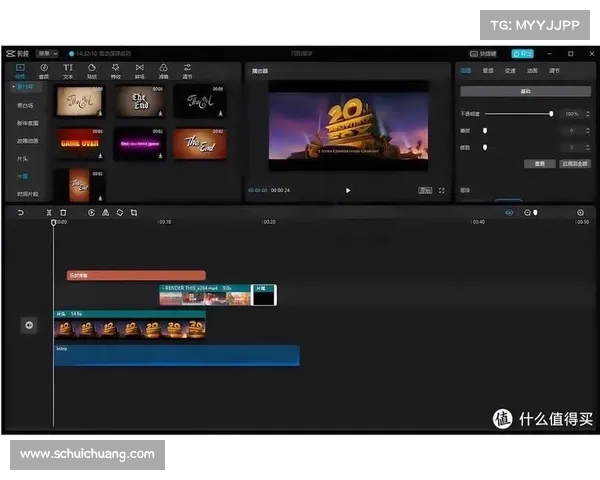This screenshot has height=480, width=600.
Task: Toggle the timeline snapping magnet icon
Action: (509, 212)
